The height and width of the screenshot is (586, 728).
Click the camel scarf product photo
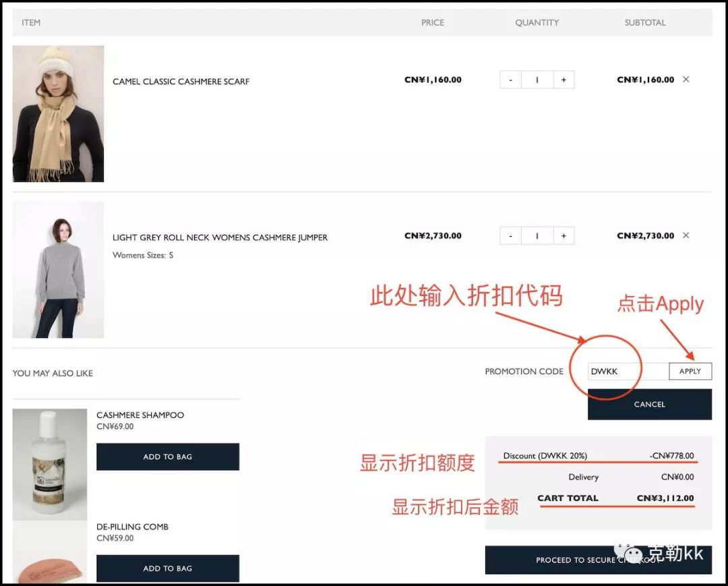pos(58,113)
